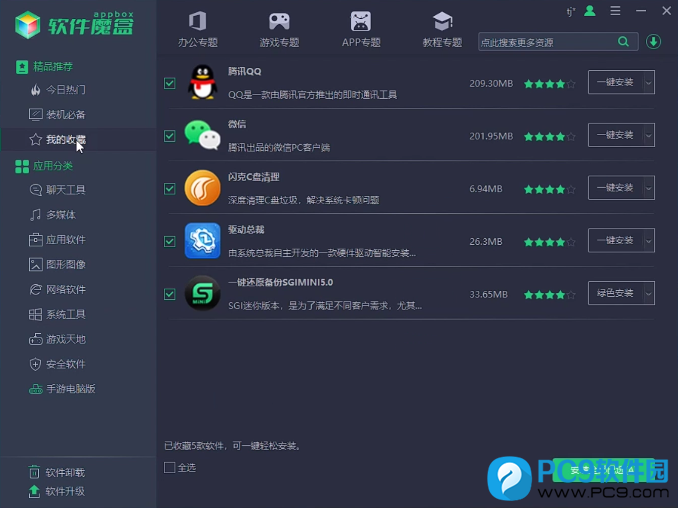
Task: Click the 软件卸载 trash icon
Action: coord(34,472)
